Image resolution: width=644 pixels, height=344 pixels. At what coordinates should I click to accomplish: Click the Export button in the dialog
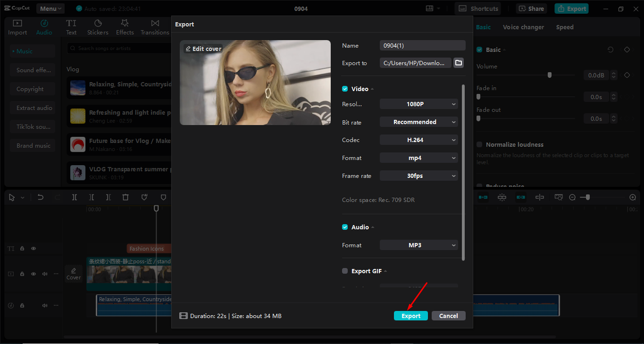click(411, 316)
